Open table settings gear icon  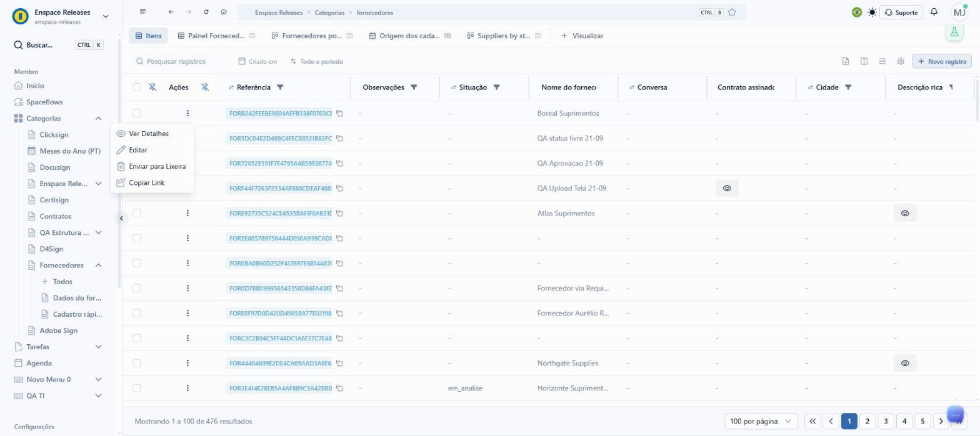(901, 61)
